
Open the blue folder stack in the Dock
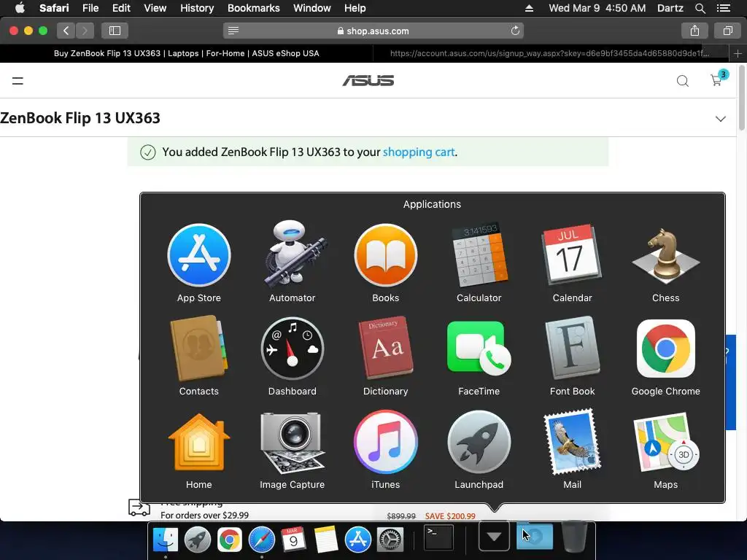[535, 537]
